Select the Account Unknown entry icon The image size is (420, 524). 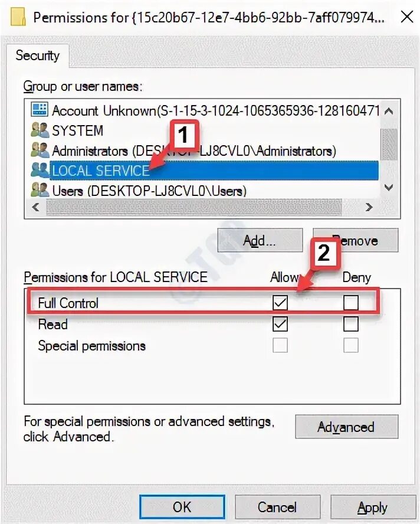tap(40, 109)
